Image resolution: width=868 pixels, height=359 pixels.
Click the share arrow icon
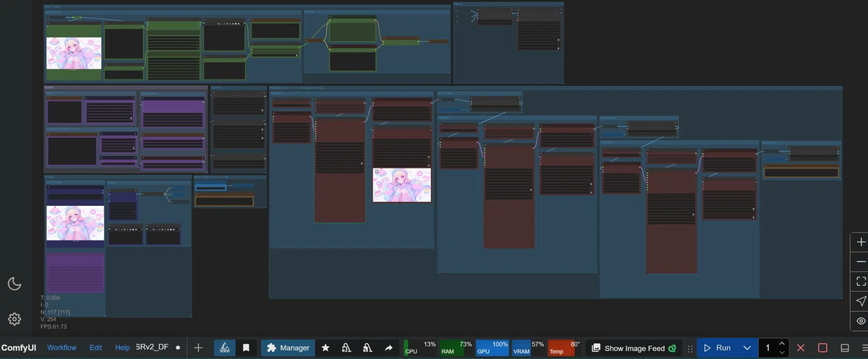coord(388,347)
